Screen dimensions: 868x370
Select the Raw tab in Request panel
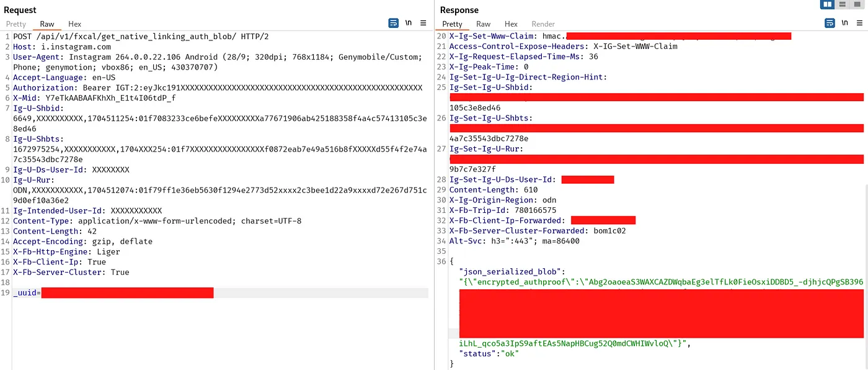point(47,24)
